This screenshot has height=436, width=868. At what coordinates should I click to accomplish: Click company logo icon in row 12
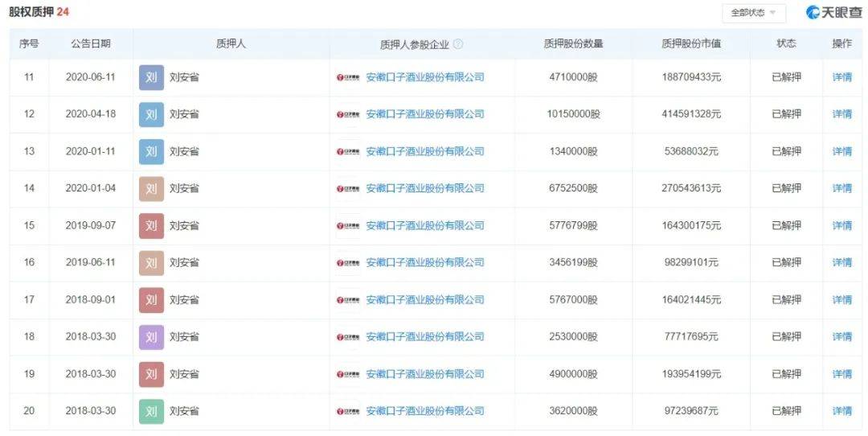click(348, 114)
